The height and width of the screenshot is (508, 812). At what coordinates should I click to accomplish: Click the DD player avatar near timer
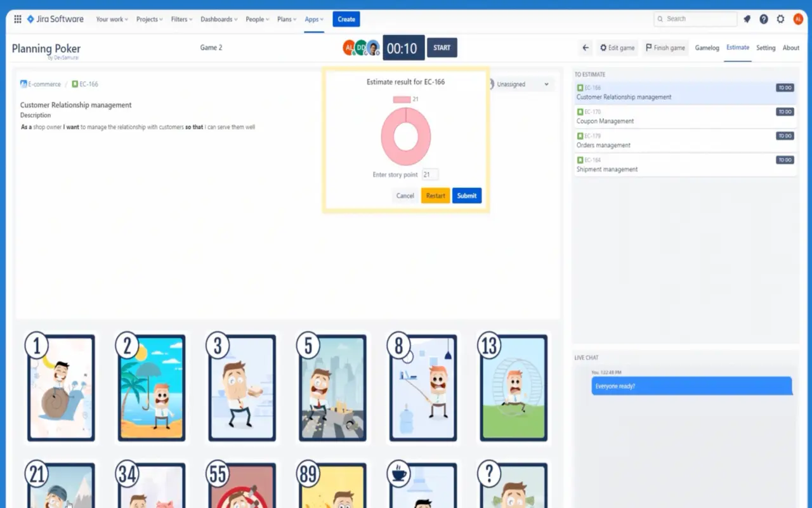coord(360,48)
